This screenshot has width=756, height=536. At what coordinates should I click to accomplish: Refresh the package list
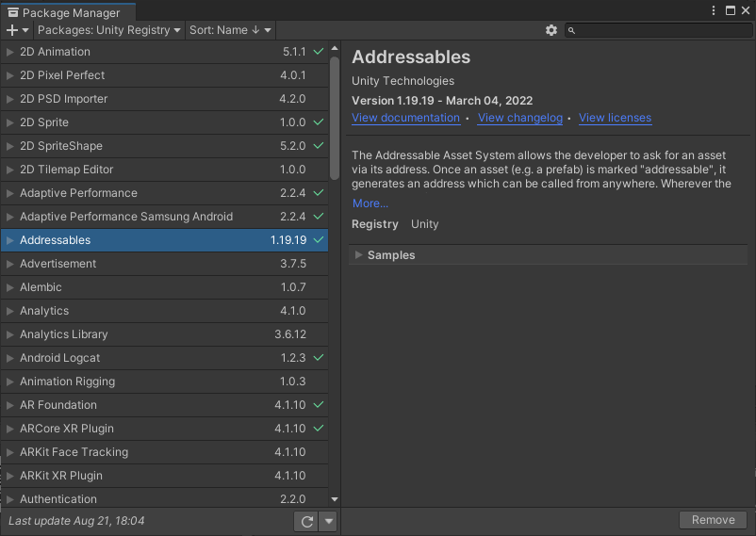pyautogui.click(x=306, y=521)
